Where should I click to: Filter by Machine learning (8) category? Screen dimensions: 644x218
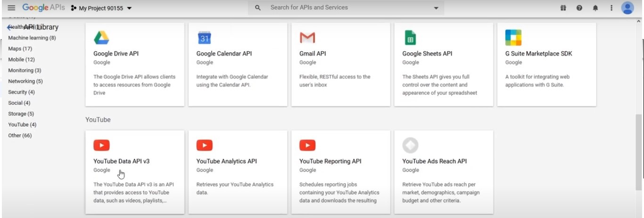coord(32,38)
